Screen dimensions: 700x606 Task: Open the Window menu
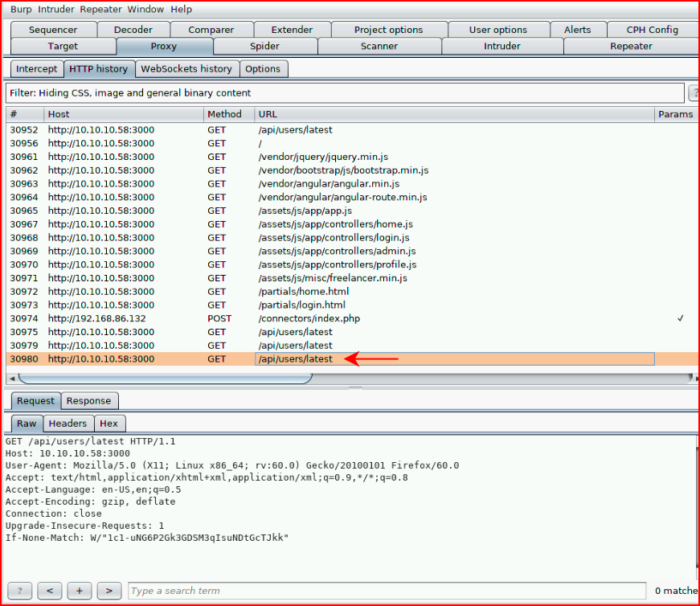[x=145, y=10]
